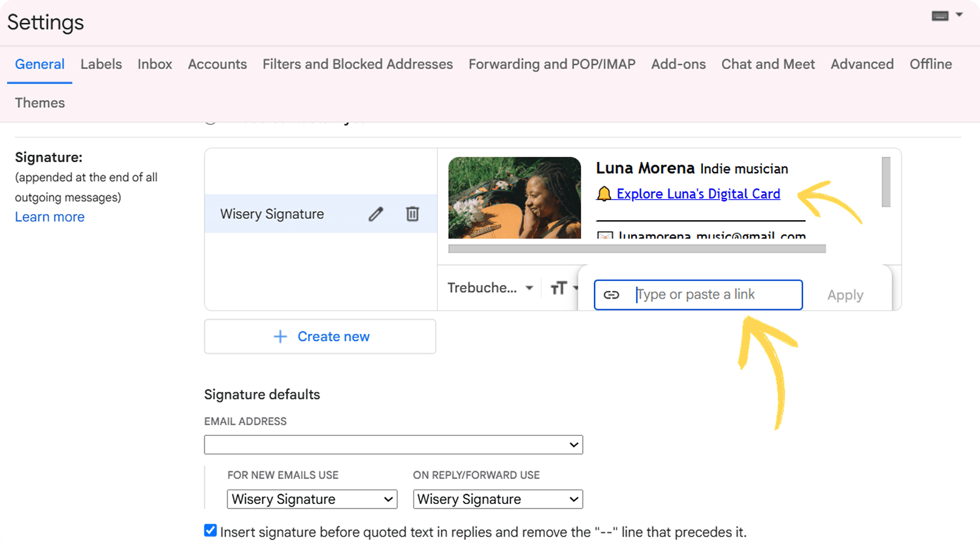Open the On Reply/Forward Use dropdown

click(498, 499)
